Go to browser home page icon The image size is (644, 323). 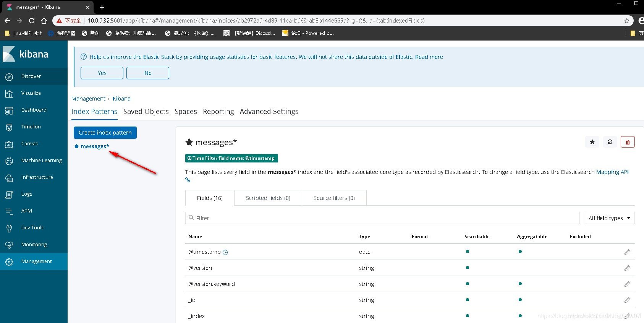point(44,21)
